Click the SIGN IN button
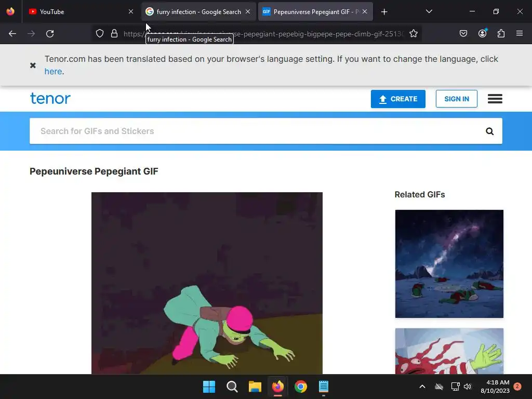 pyautogui.click(x=456, y=99)
